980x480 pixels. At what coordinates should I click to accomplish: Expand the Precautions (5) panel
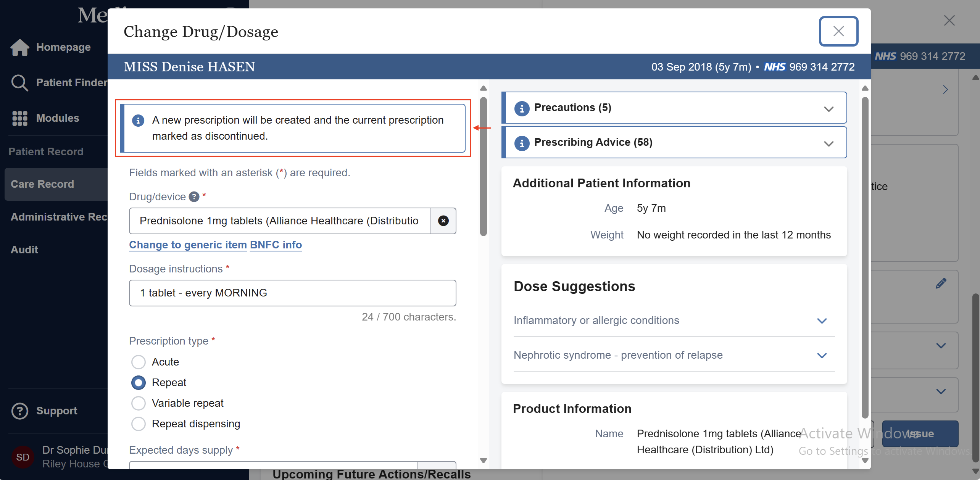coord(828,109)
